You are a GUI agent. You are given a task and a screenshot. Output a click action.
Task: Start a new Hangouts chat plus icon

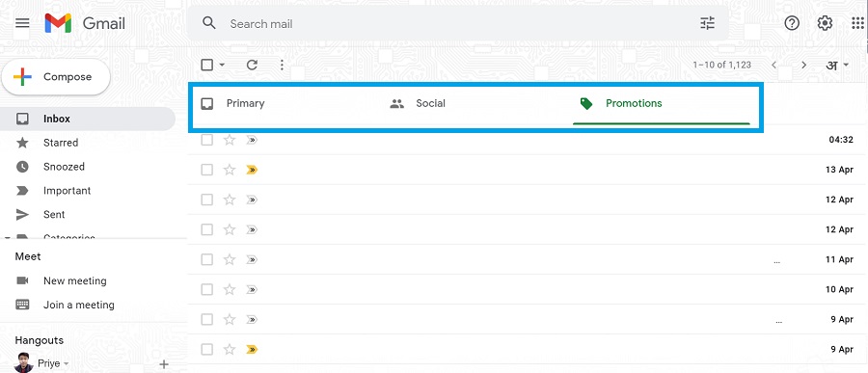click(x=164, y=364)
